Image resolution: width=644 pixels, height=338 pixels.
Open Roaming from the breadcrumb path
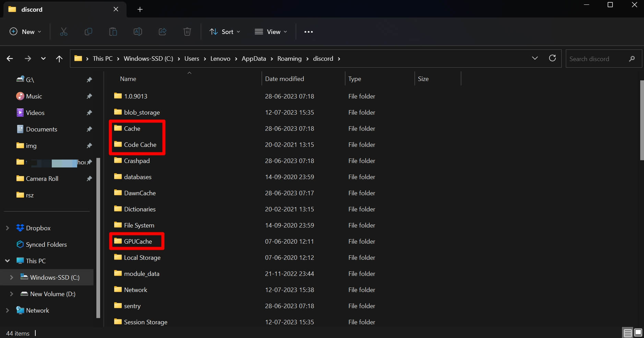[x=289, y=58]
